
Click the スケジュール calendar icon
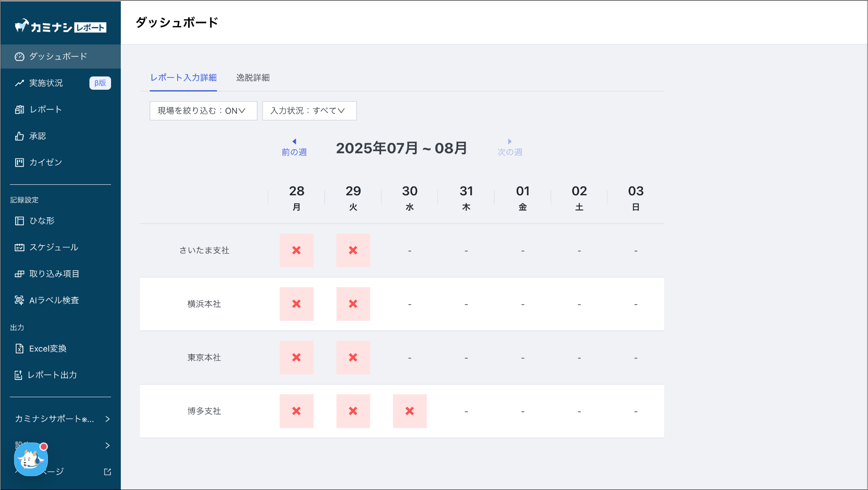[x=19, y=247]
